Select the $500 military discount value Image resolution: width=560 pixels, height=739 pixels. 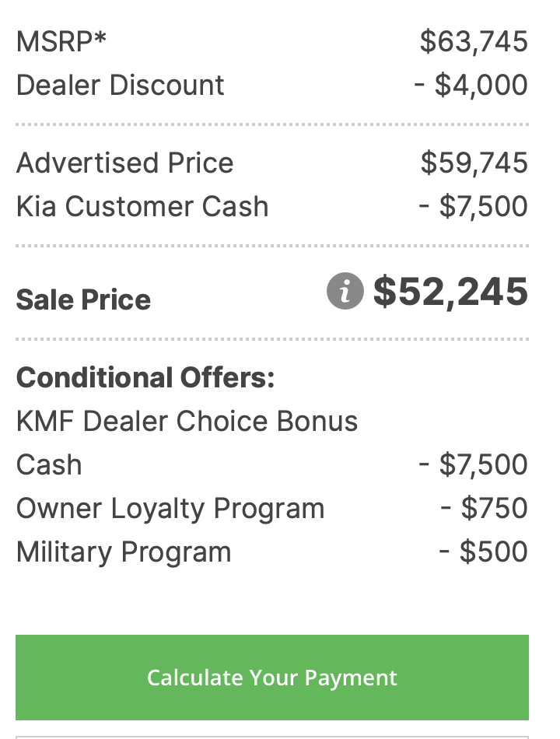(483, 552)
